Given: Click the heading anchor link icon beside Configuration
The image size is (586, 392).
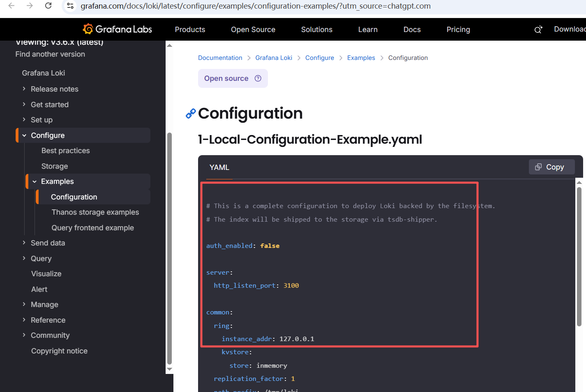Looking at the screenshot, I should [x=191, y=113].
